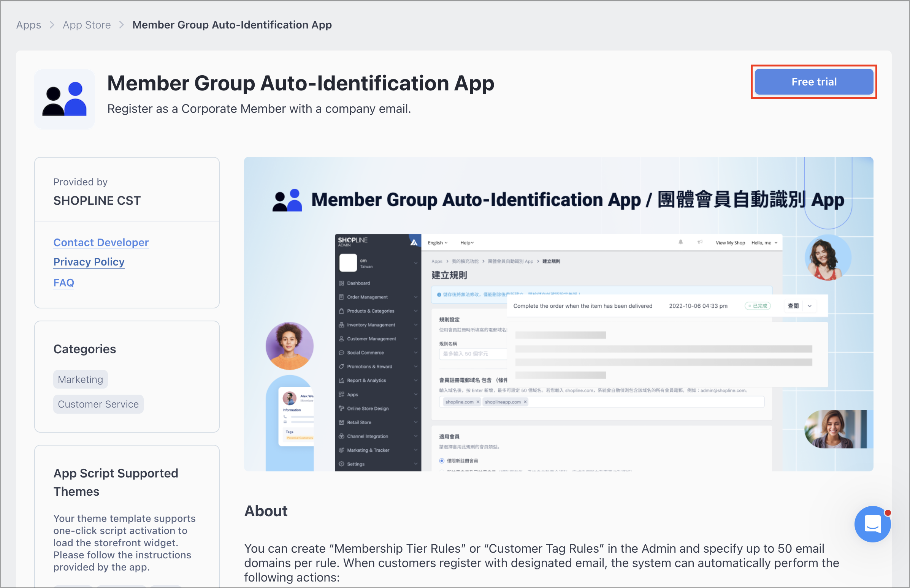This screenshot has height=588, width=910.
Task: Click notification bell icon in banner screenshot
Action: [x=680, y=242]
